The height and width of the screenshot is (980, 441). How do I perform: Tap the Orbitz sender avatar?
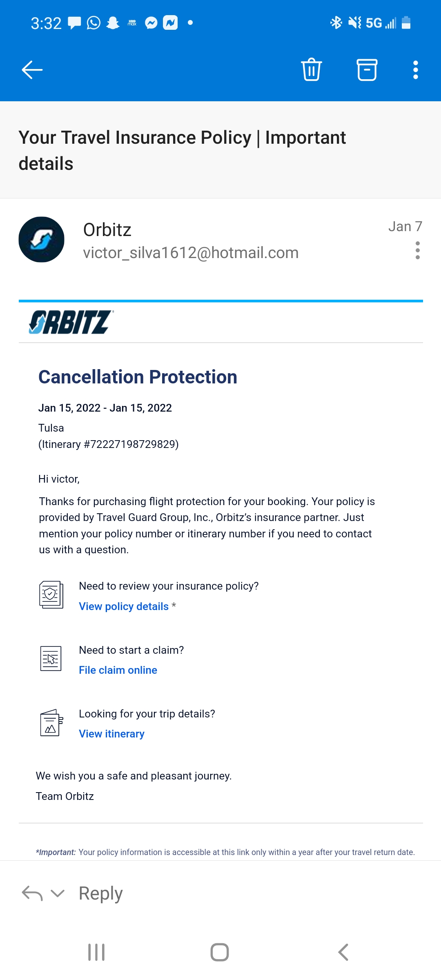(x=41, y=239)
